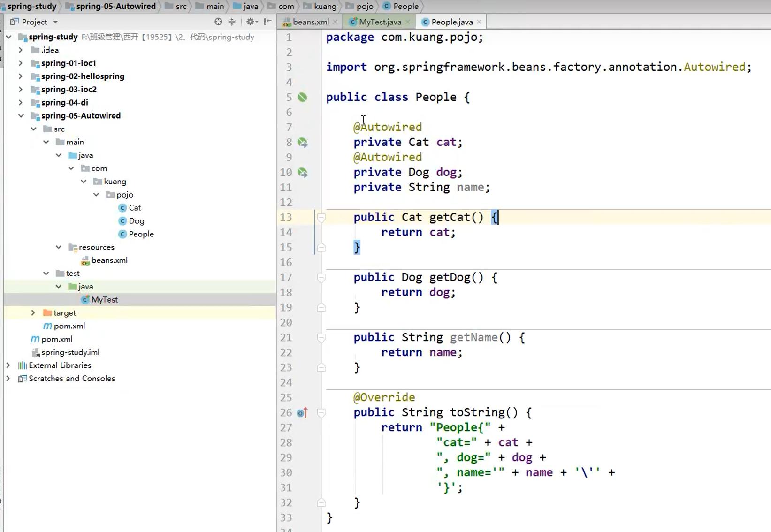Toggle code fold for getDog method
The image size is (771, 532).
321,278
